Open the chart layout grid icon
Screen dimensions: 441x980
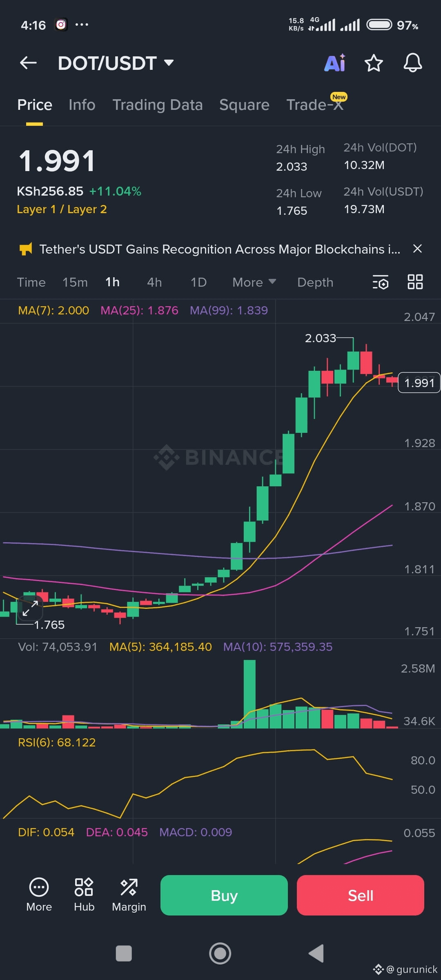[x=415, y=282]
